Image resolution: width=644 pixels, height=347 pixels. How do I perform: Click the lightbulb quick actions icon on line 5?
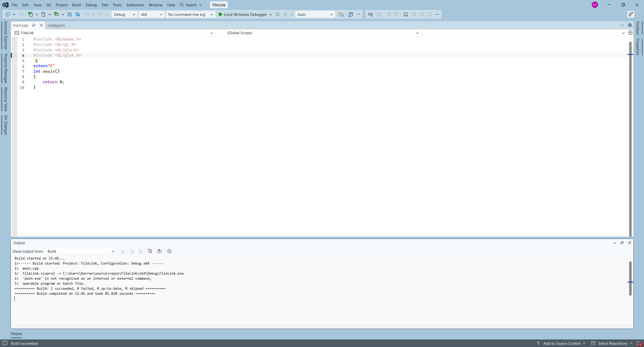pyautogui.click(x=36, y=61)
